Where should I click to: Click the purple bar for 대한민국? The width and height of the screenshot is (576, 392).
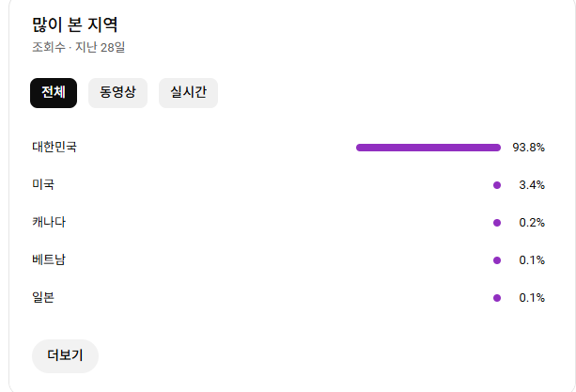[x=428, y=148]
